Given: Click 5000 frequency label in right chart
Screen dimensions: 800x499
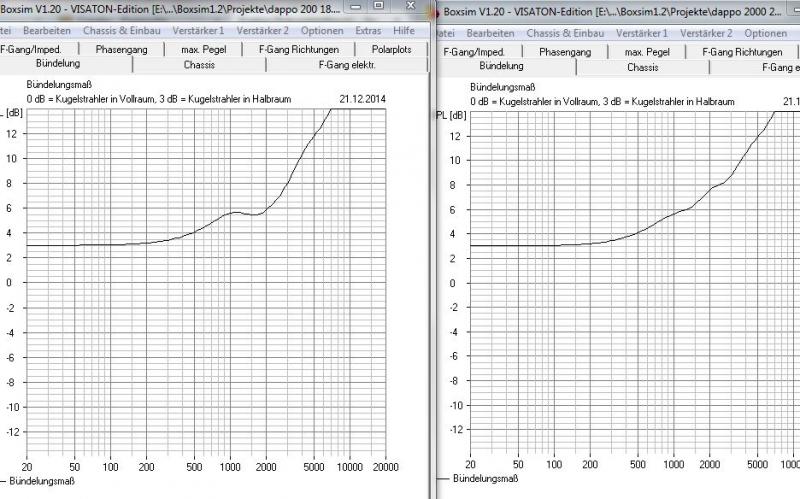Looking at the screenshot, I should click(757, 464).
